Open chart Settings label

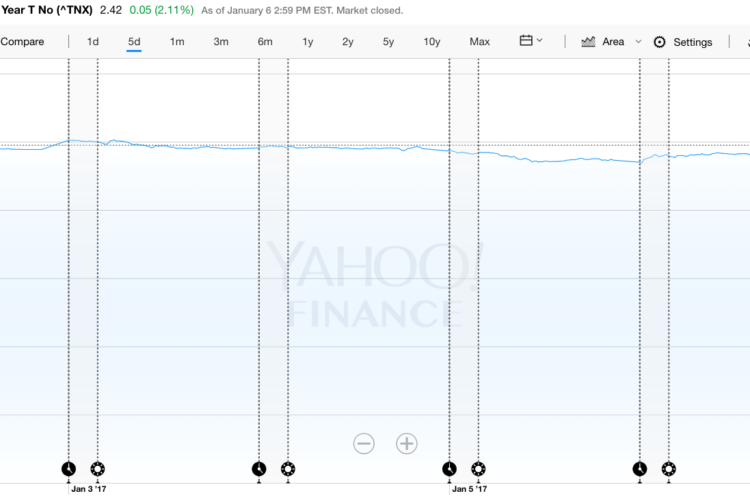tap(693, 42)
